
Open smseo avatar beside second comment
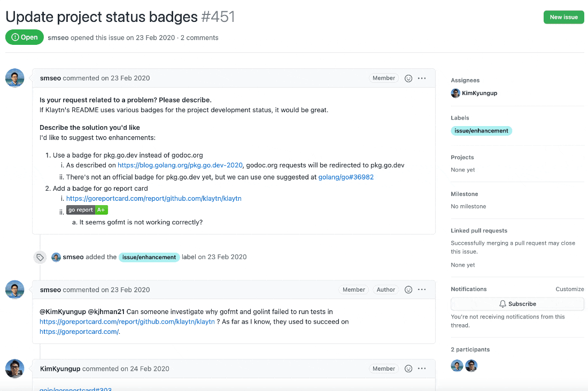click(14, 290)
